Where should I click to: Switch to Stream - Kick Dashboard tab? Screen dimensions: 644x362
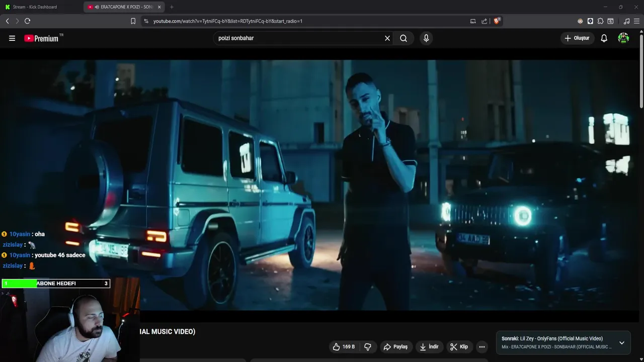tap(41, 7)
